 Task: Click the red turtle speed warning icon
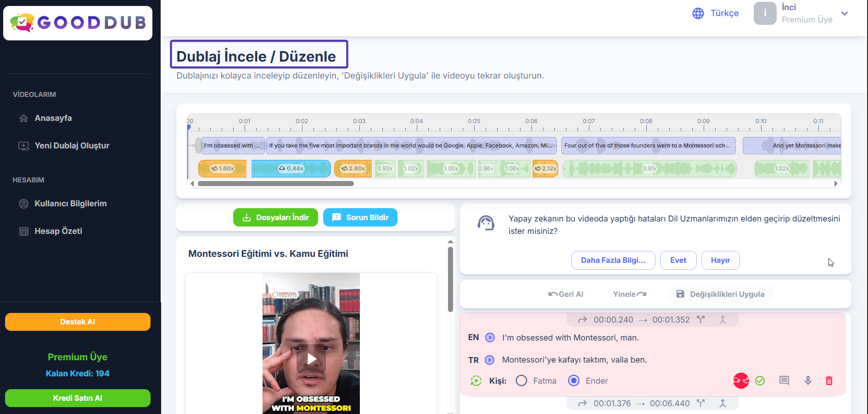click(x=741, y=380)
